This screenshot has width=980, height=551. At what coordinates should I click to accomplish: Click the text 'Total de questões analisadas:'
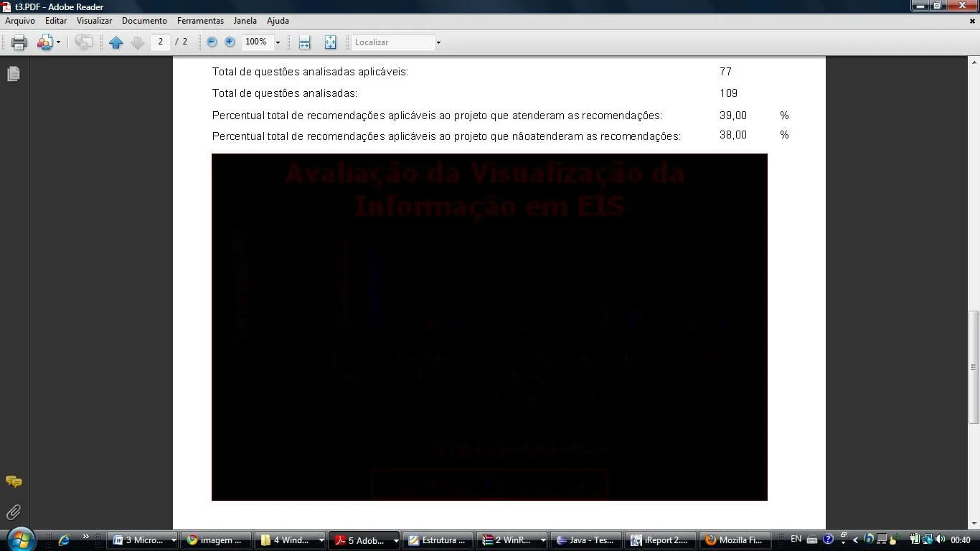pos(285,93)
